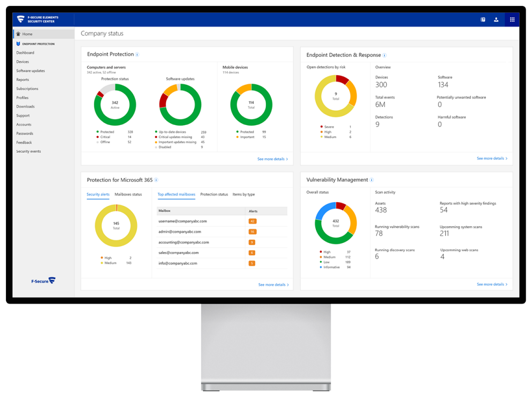Click the info@companyabc.com mailbox row

point(222,263)
